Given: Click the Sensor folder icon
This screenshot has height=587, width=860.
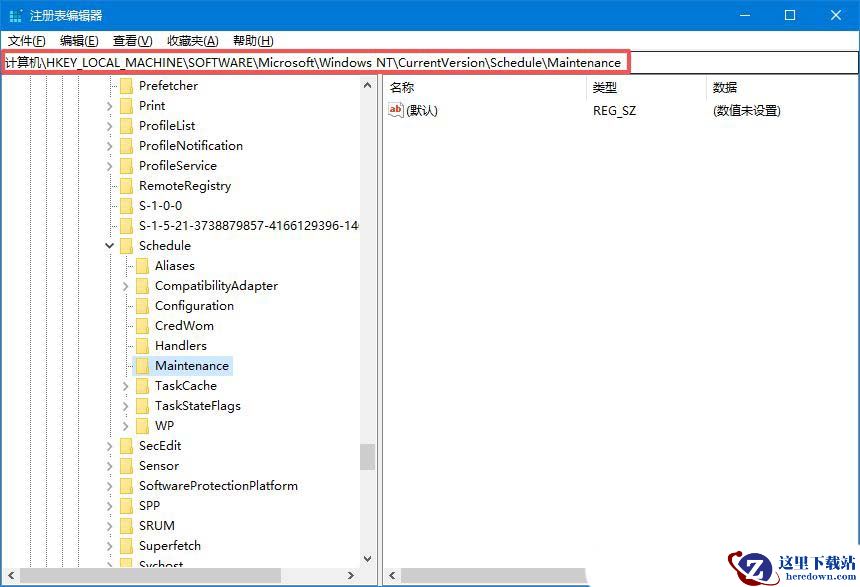Looking at the screenshot, I should (x=126, y=466).
